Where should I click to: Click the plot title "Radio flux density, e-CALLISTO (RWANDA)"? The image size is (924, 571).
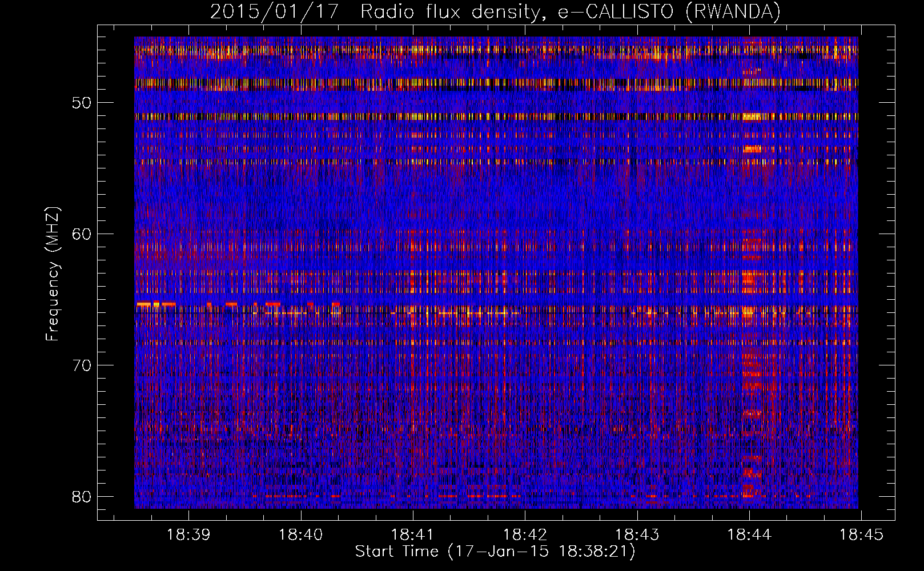point(571,12)
